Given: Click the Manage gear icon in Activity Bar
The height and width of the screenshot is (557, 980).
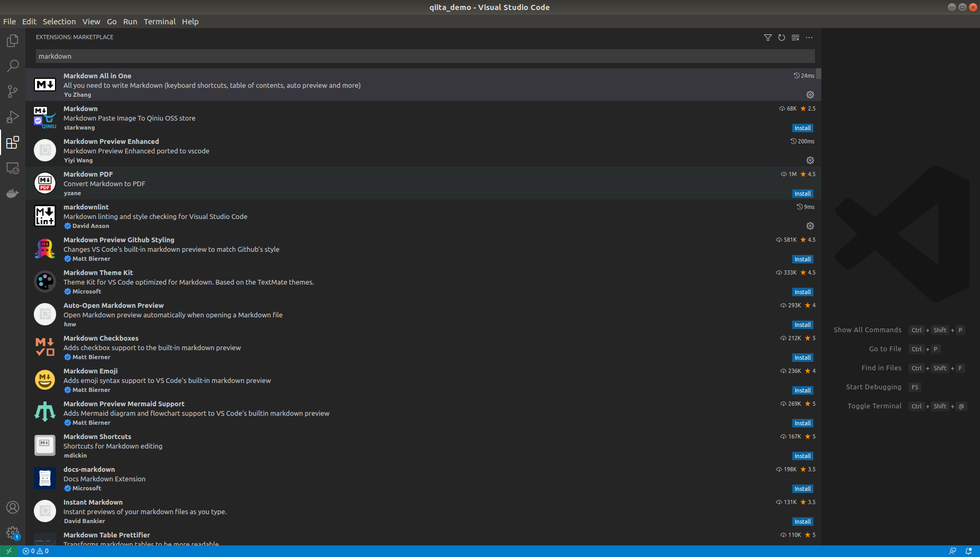Looking at the screenshot, I should coord(12,533).
